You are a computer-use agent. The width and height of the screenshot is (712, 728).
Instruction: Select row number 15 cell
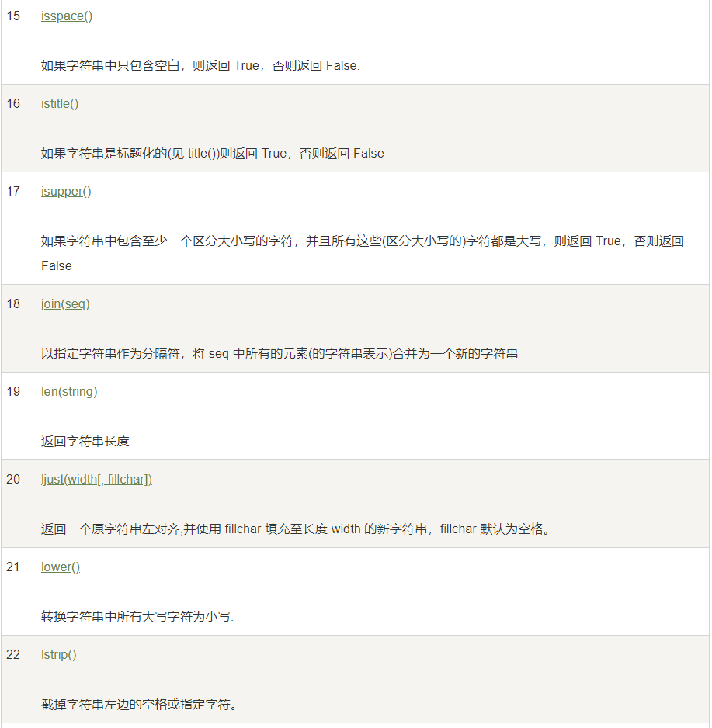coord(14,16)
